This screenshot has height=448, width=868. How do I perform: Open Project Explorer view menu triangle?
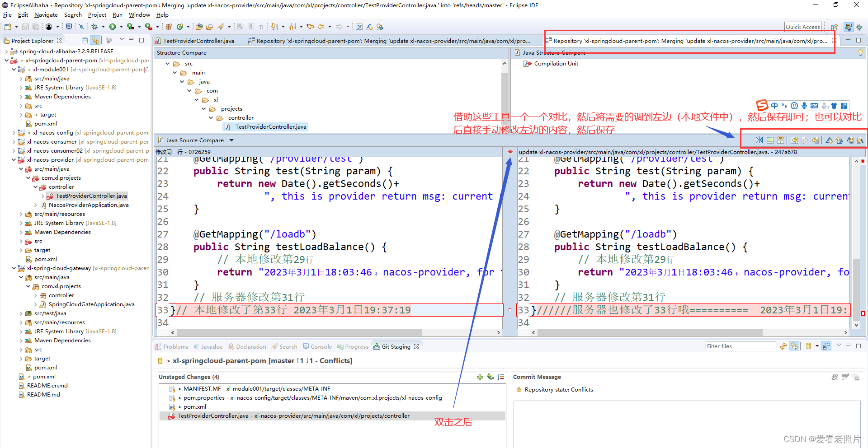(122, 39)
